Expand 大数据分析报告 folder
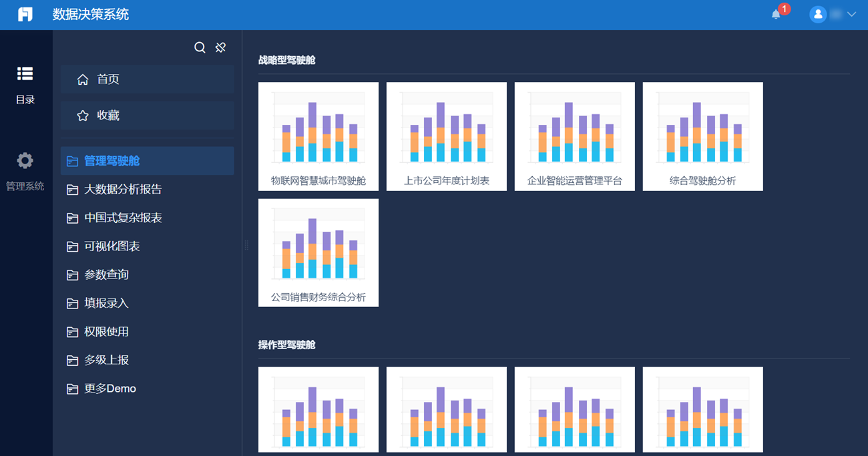This screenshot has width=868, height=456. 147,190
